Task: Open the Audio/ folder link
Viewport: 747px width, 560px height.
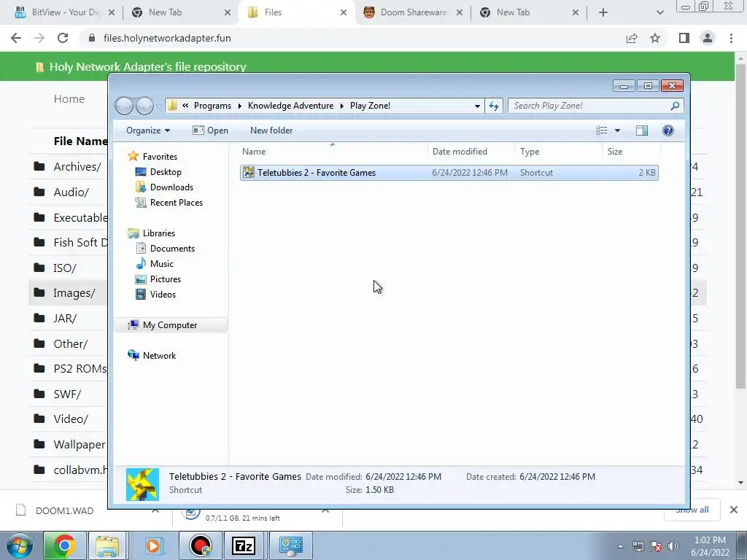Action: pyautogui.click(x=71, y=192)
